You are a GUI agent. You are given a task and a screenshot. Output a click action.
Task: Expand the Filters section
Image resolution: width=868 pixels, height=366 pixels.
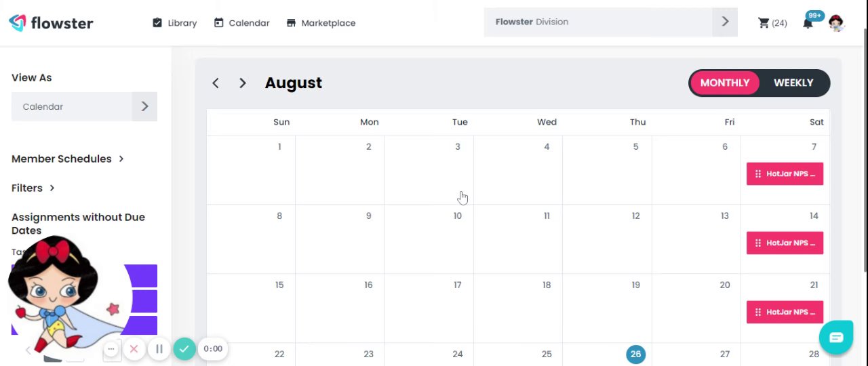coord(33,188)
